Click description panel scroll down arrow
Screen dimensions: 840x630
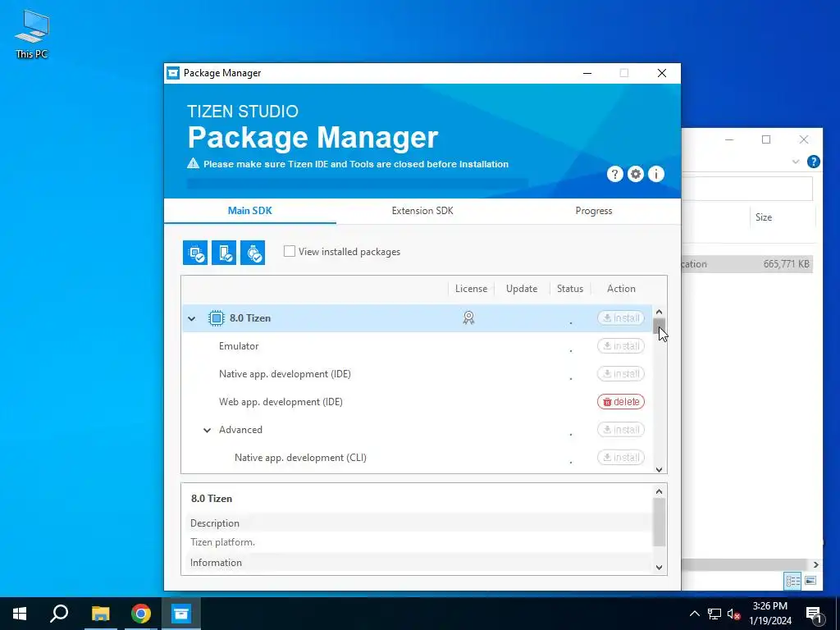659,568
